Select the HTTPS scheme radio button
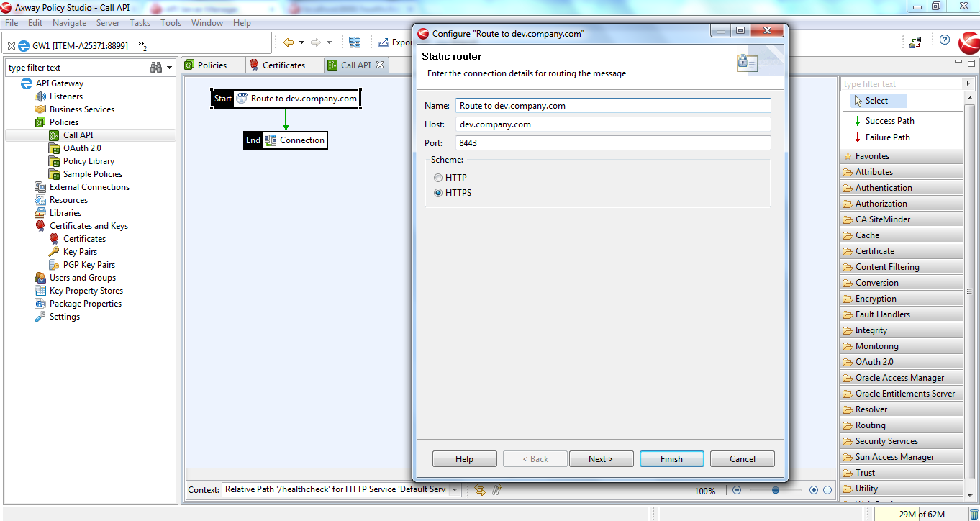Image resolution: width=980 pixels, height=521 pixels. pos(438,193)
